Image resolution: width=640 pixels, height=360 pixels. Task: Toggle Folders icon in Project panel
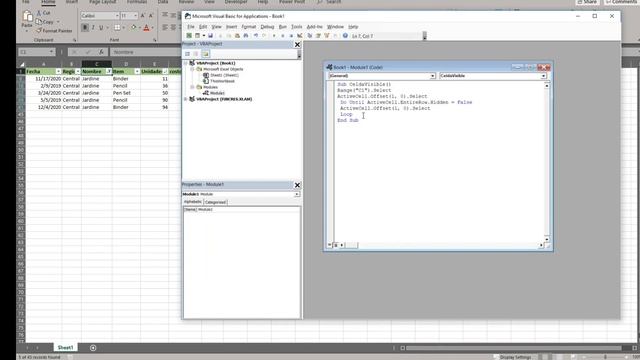point(205,54)
